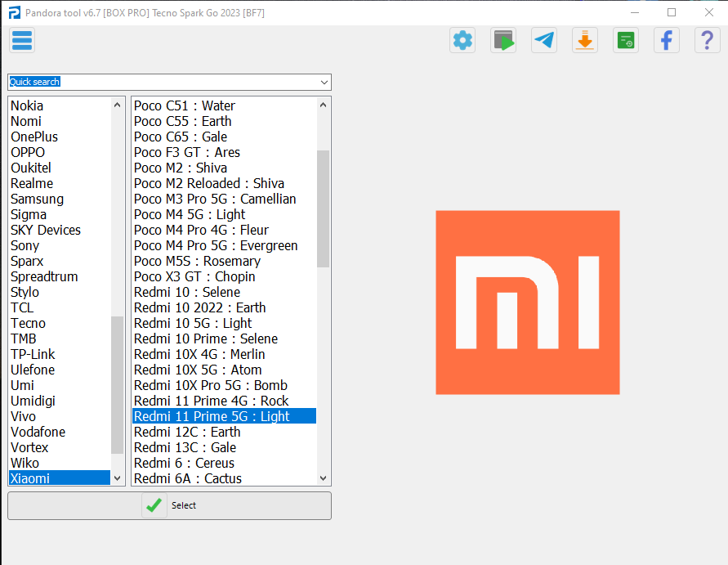Screen dimensions: 728x565
Task: Choose Poco M5S : Rosemary
Action: point(224,261)
